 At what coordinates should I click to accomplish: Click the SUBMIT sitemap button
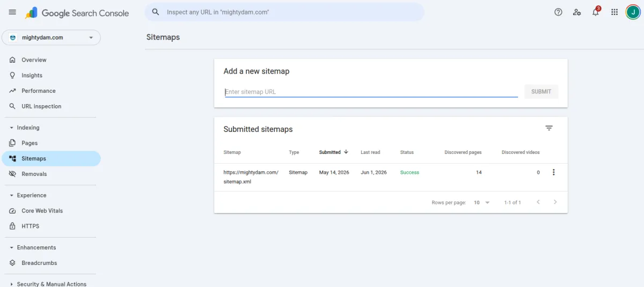541,92
